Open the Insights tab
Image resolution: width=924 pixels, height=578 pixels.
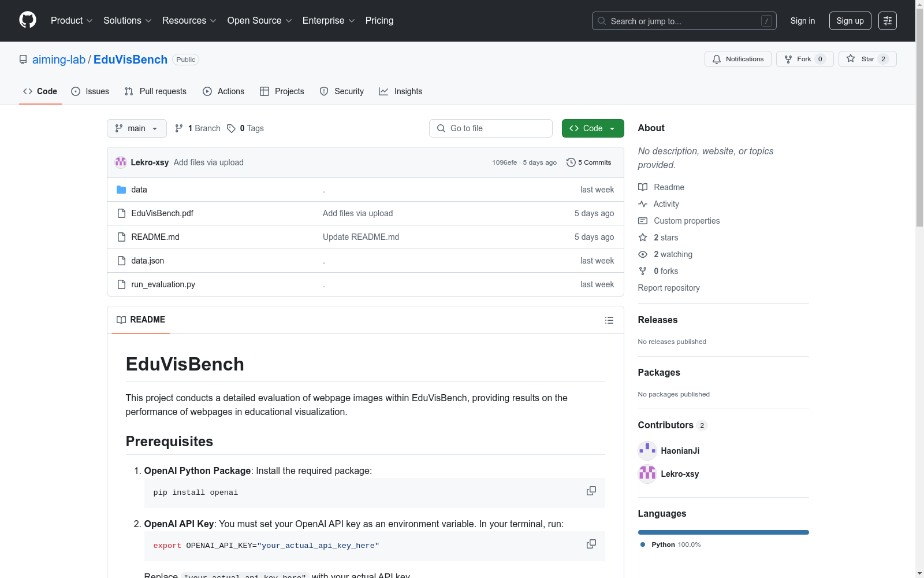point(400,91)
